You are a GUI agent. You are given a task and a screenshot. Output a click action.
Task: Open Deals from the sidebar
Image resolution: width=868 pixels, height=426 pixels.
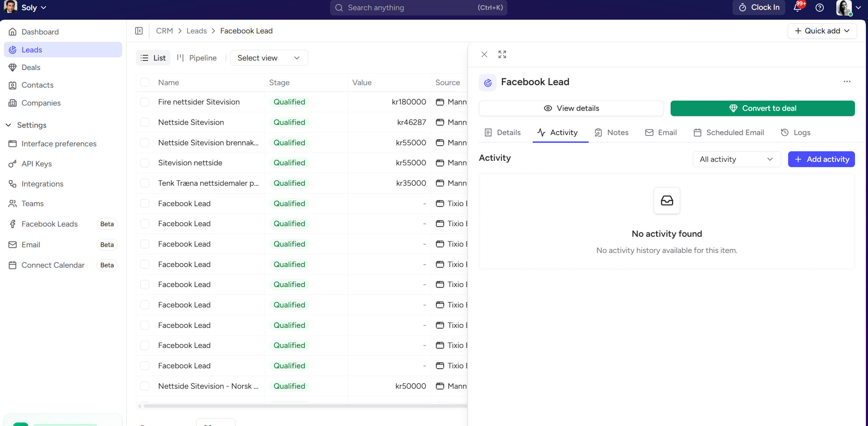(x=31, y=67)
